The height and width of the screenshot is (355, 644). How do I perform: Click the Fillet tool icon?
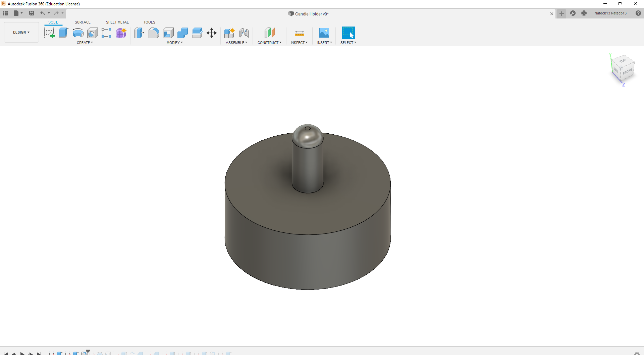click(154, 33)
